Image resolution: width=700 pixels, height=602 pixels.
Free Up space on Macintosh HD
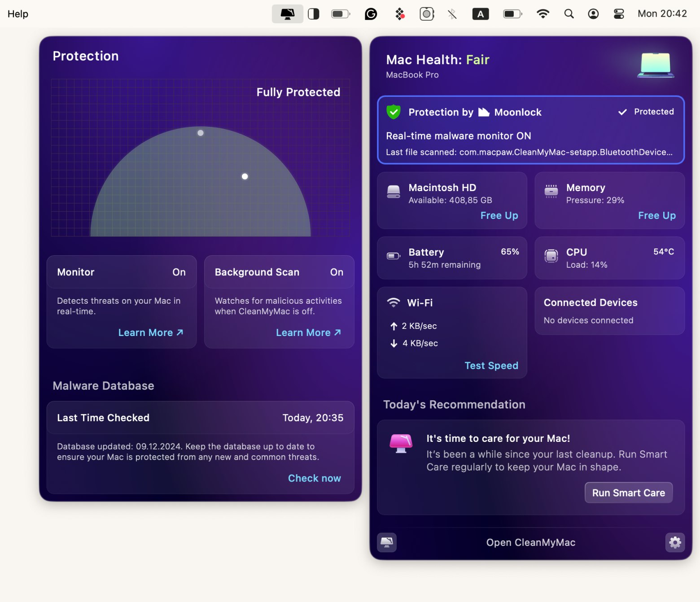[x=499, y=216]
